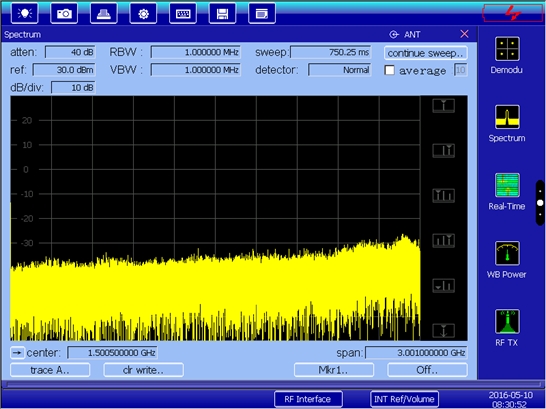Image resolution: width=546 pixels, height=409 pixels.
Task: Open the gear settings toolbar icon
Action: pyautogui.click(x=143, y=13)
